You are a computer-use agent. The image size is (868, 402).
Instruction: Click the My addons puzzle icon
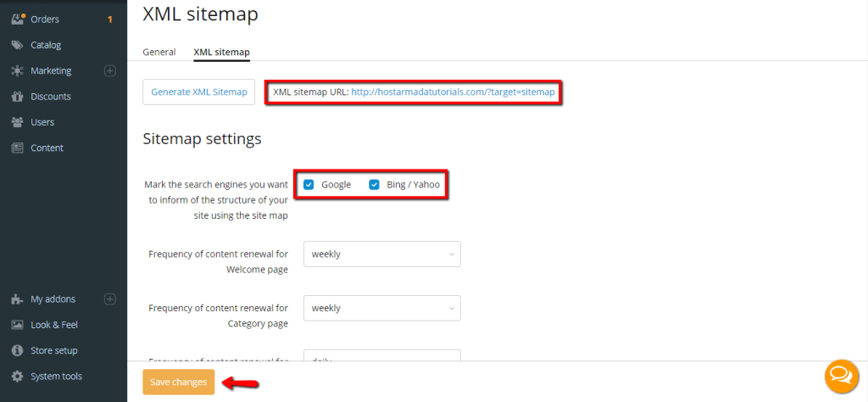[17, 299]
